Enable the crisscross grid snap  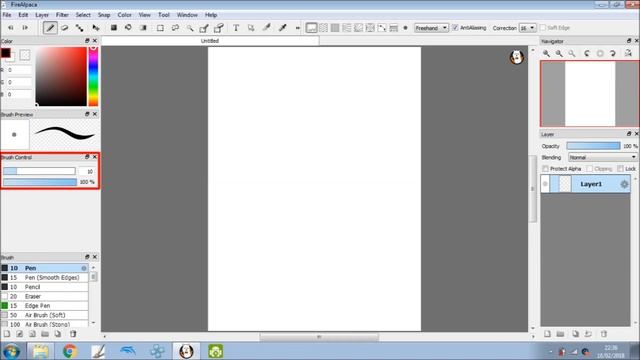pyautogui.click(x=335, y=28)
